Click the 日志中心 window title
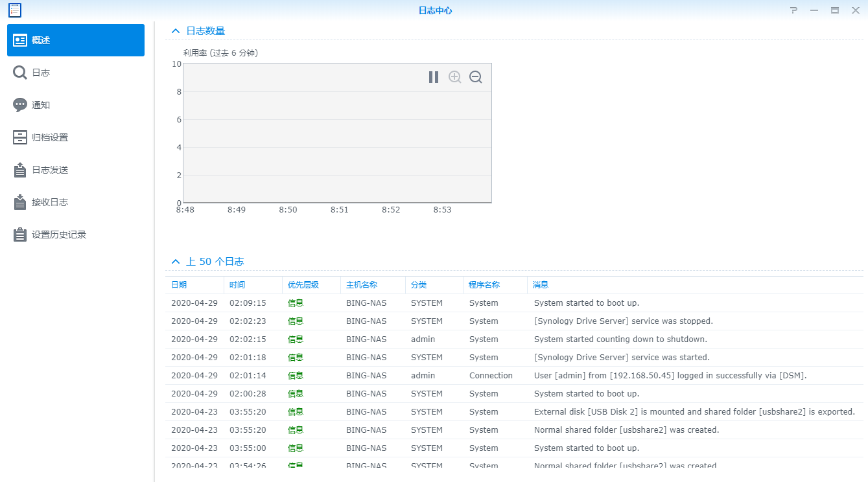The image size is (868, 482). tap(436, 10)
